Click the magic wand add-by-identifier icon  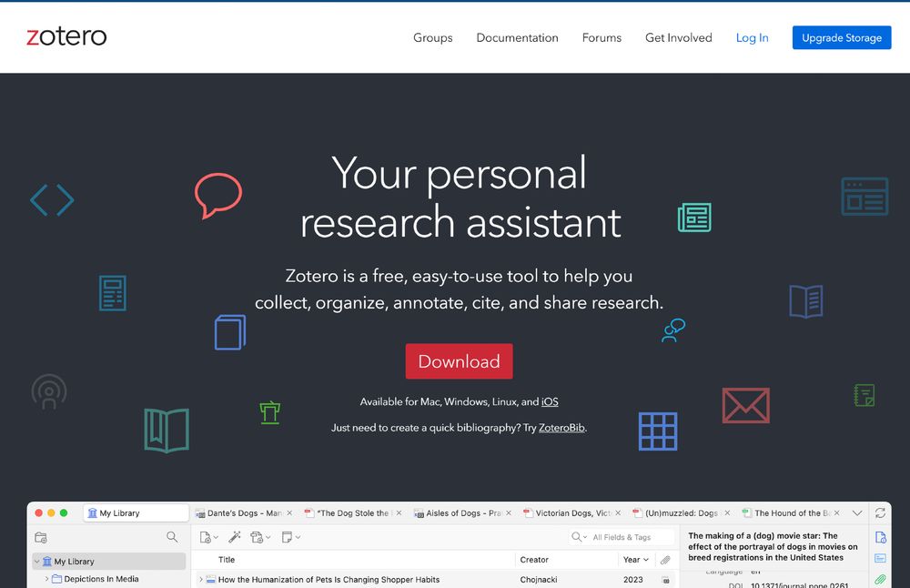point(235,537)
